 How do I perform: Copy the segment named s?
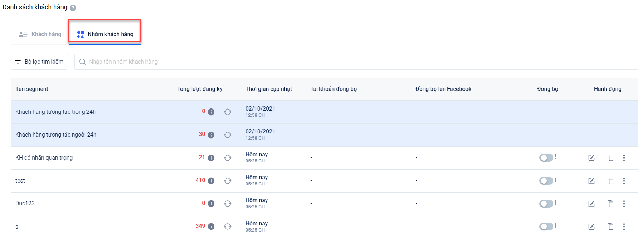coord(610,227)
